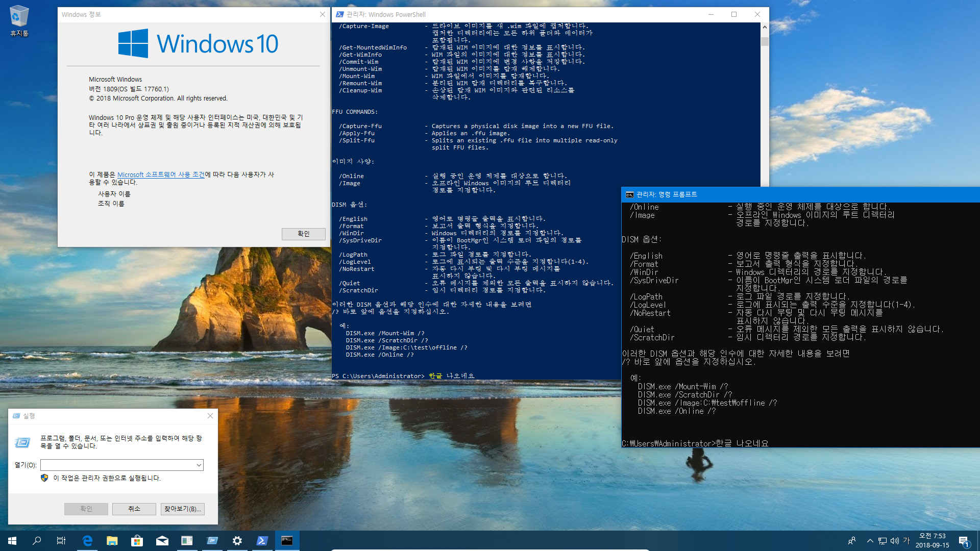Open the Windows Start menu
Image resolution: width=980 pixels, height=551 pixels.
(12, 541)
